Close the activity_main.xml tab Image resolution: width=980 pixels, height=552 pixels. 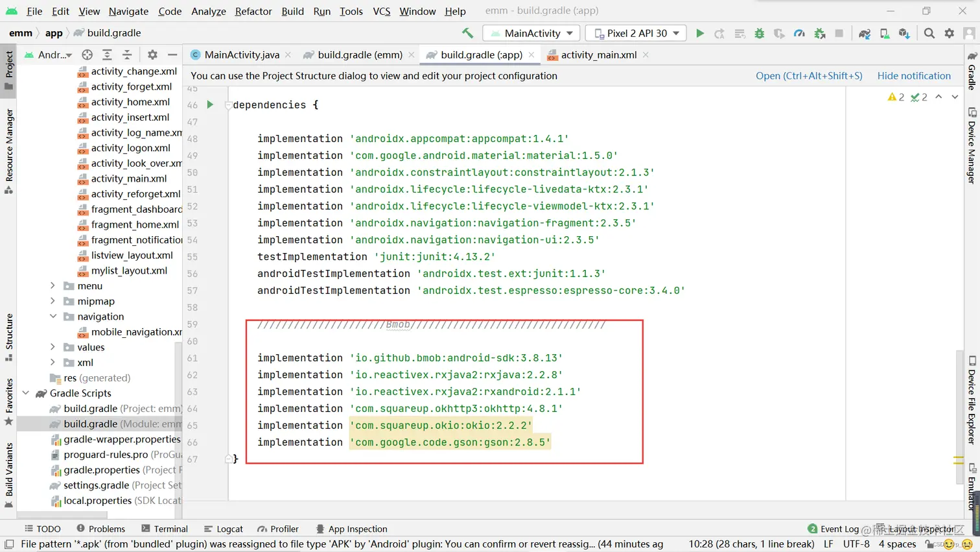[x=646, y=55]
